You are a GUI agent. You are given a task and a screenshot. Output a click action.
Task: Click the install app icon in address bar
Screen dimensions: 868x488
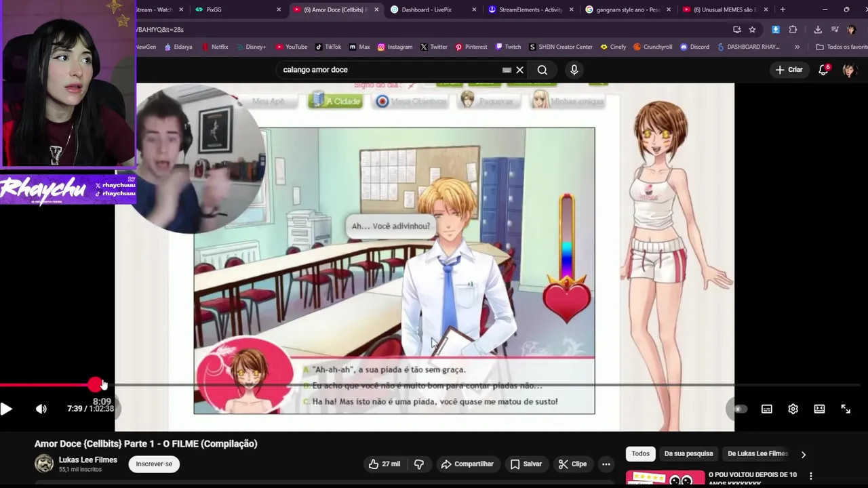coord(737,29)
